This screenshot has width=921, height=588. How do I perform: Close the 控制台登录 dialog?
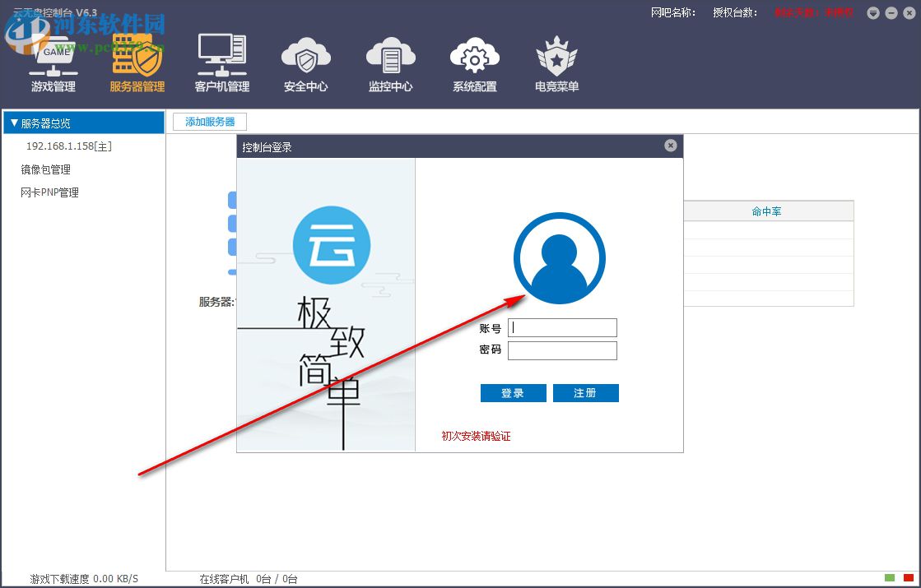click(670, 146)
